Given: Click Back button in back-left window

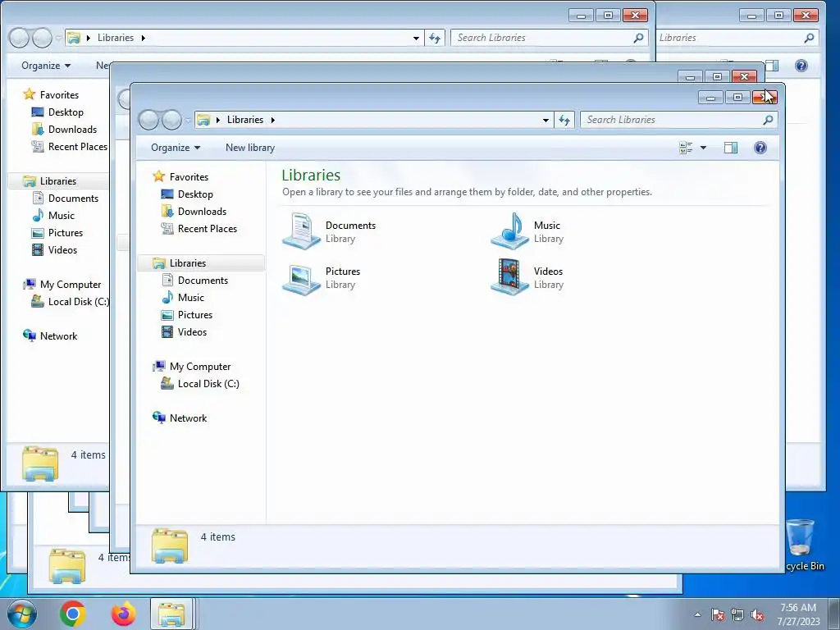Looking at the screenshot, I should [20, 38].
